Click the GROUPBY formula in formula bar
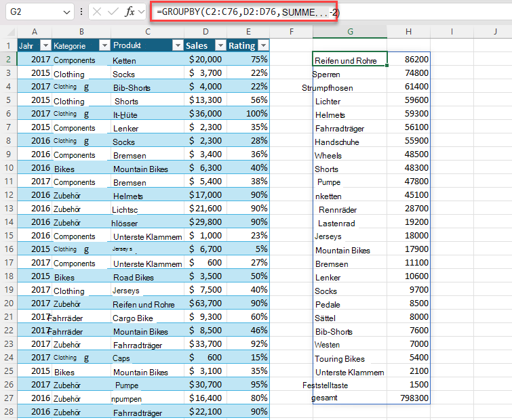Viewport: 512px width, 420px height. pyautogui.click(x=248, y=12)
